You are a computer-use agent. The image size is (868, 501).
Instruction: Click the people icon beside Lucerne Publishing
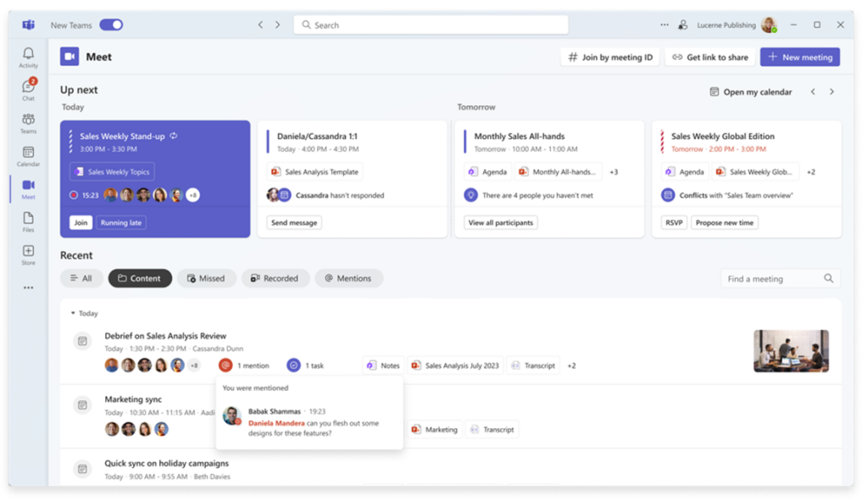[683, 25]
